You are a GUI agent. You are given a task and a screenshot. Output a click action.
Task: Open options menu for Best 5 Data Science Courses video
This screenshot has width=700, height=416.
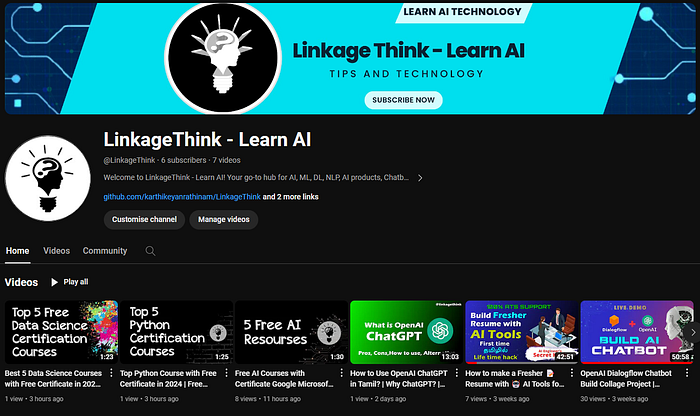[111, 373]
